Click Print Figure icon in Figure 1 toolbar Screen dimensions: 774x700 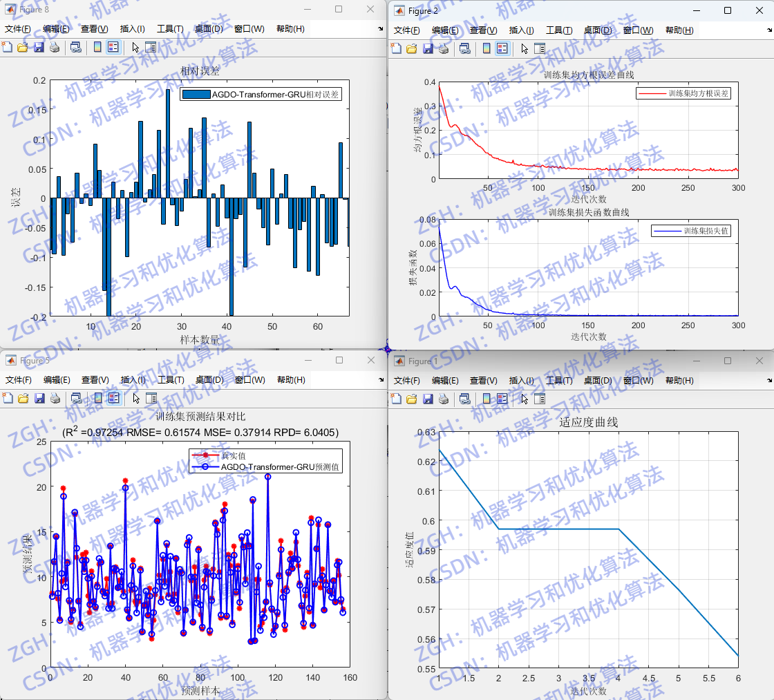tap(444, 399)
